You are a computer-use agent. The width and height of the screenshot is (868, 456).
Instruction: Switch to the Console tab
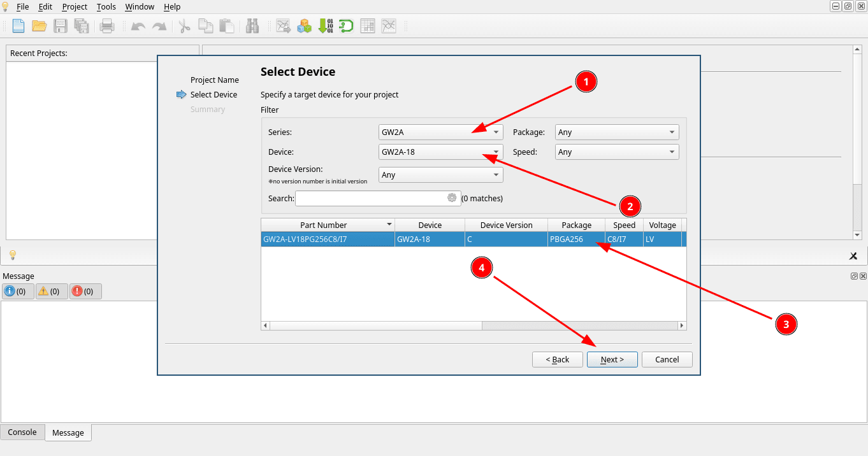[x=22, y=432]
